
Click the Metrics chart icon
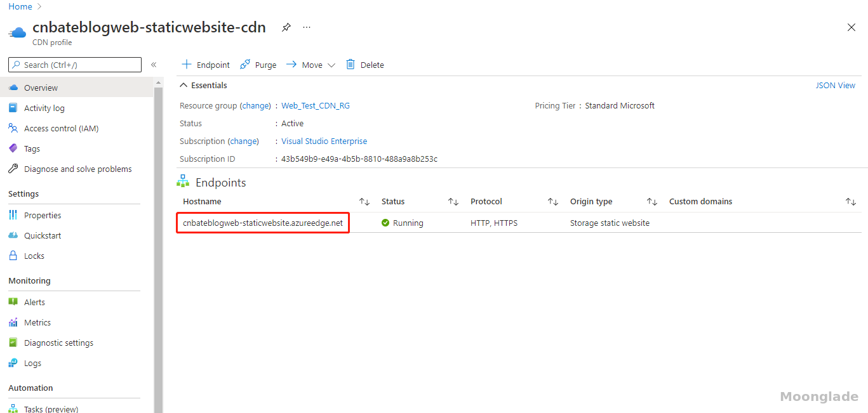pos(13,322)
